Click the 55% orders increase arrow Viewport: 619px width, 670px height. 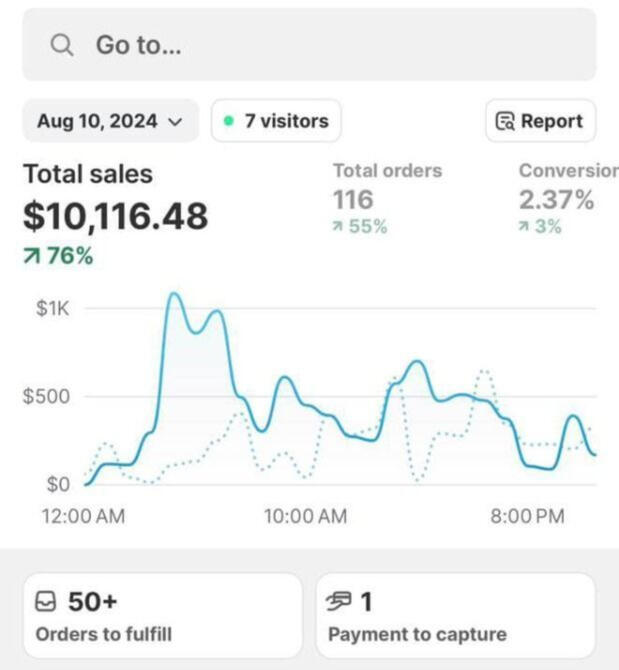tap(338, 227)
